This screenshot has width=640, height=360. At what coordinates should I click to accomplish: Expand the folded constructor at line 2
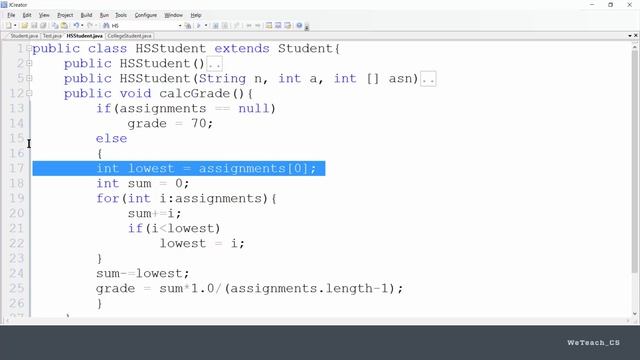tap(29, 63)
